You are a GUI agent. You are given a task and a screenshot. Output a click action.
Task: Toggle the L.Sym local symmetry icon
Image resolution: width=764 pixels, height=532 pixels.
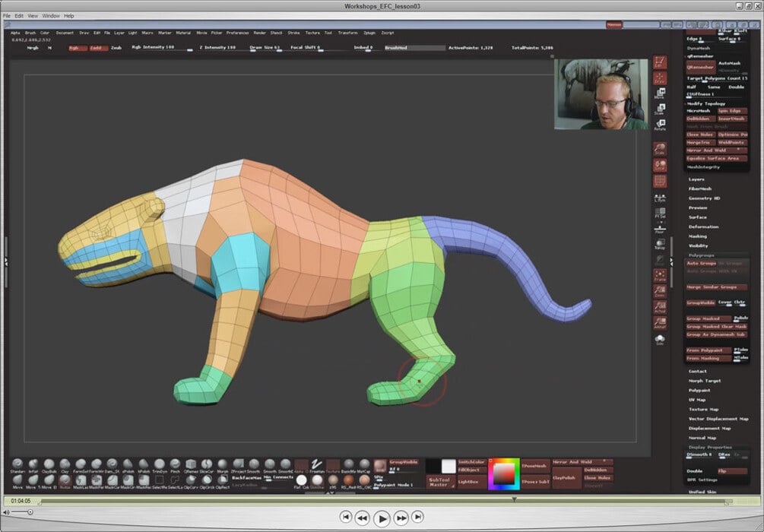click(660, 198)
